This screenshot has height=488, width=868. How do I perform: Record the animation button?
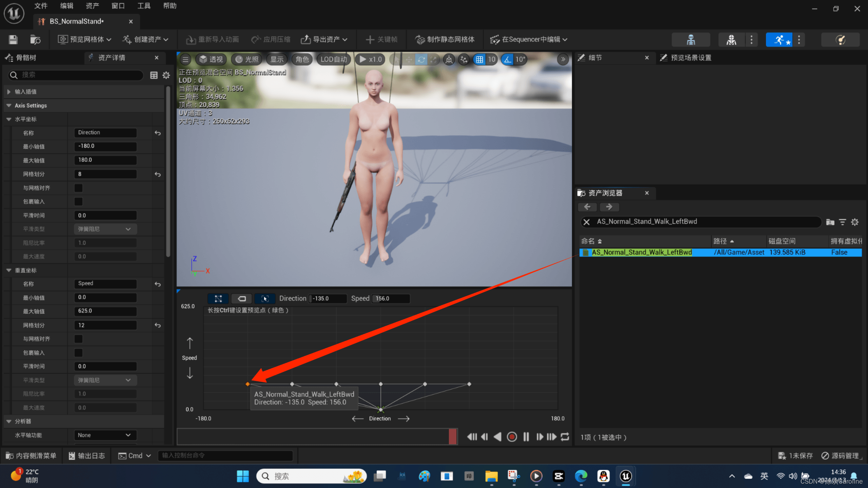pyautogui.click(x=512, y=437)
